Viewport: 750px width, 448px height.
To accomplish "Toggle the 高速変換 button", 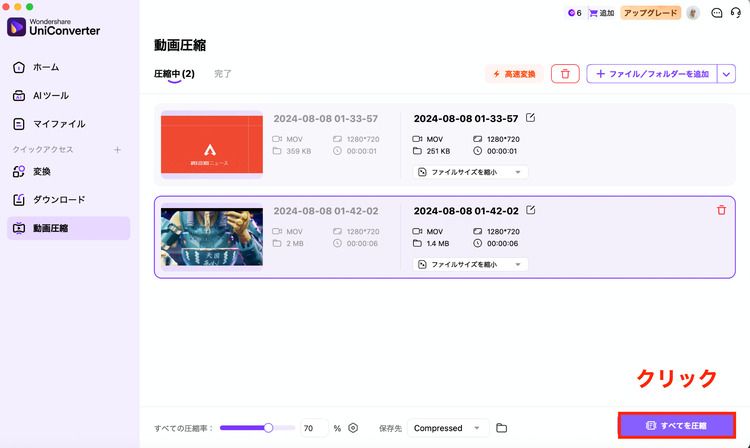I will tap(514, 74).
